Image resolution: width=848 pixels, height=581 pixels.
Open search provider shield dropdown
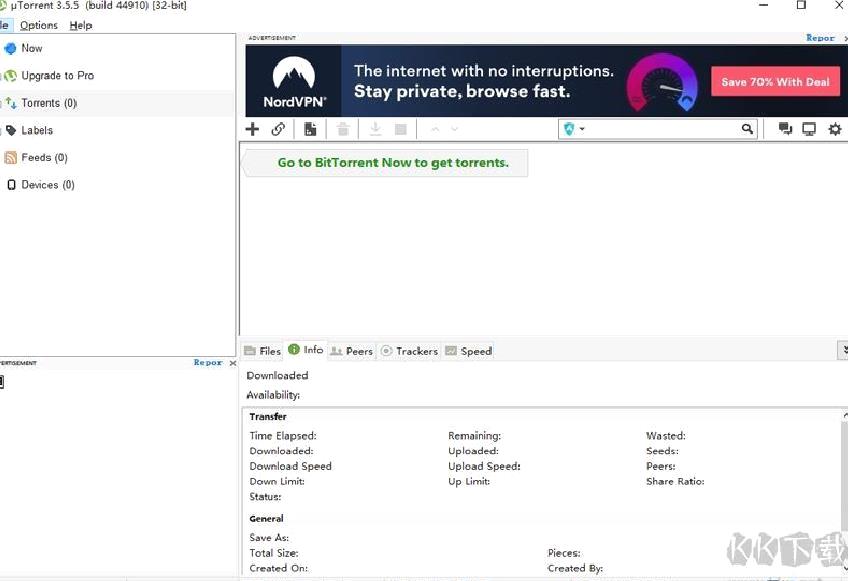(574, 129)
